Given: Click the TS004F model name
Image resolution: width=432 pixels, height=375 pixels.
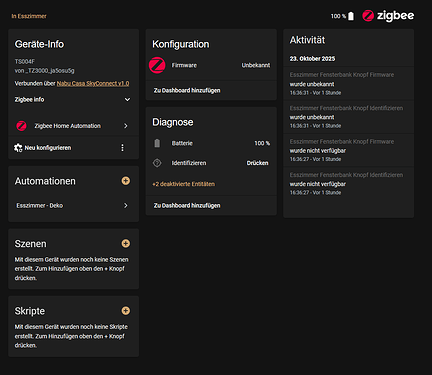Looking at the screenshot, I should point(25,62).
